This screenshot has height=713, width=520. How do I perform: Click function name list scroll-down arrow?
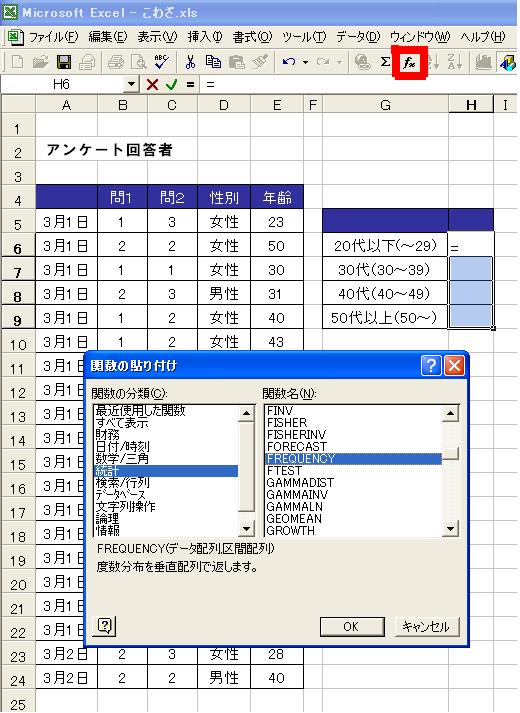point(450,528)
